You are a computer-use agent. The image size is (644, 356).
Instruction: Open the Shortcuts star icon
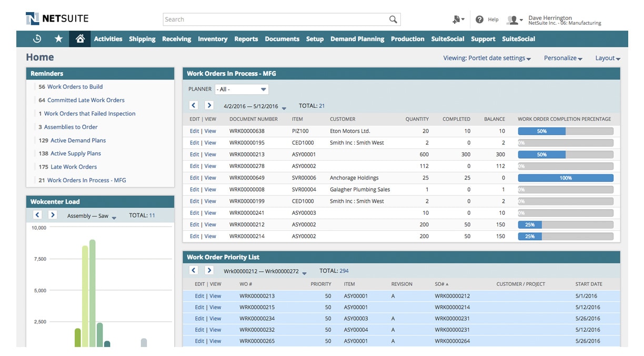[x=58, y=39]
